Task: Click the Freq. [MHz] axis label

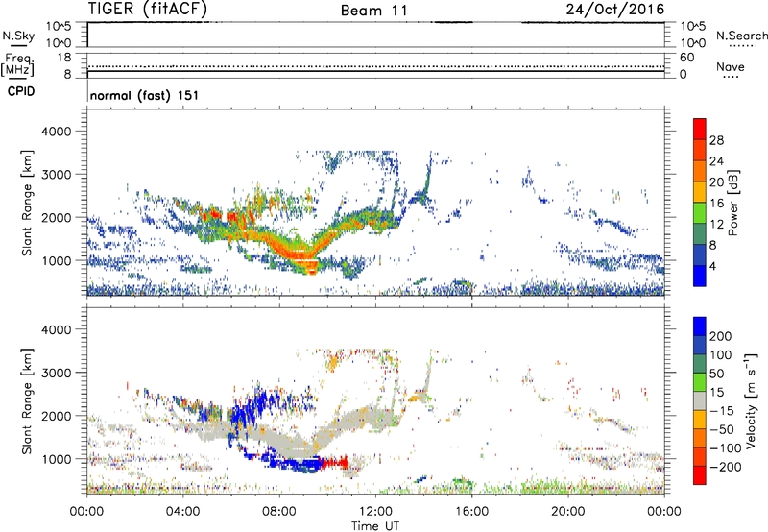Action: click(x=18, y=65)
